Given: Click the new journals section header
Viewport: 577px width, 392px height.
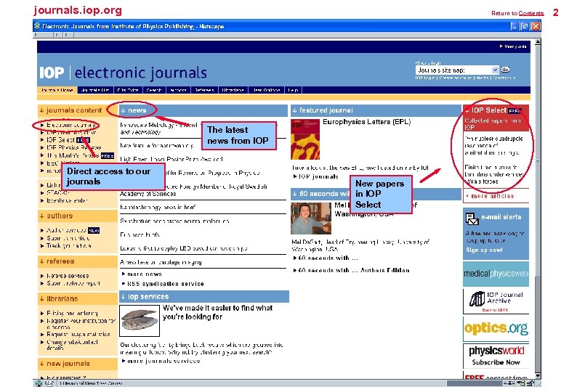Looking at the screenshot, I should [x=77, y=364].
